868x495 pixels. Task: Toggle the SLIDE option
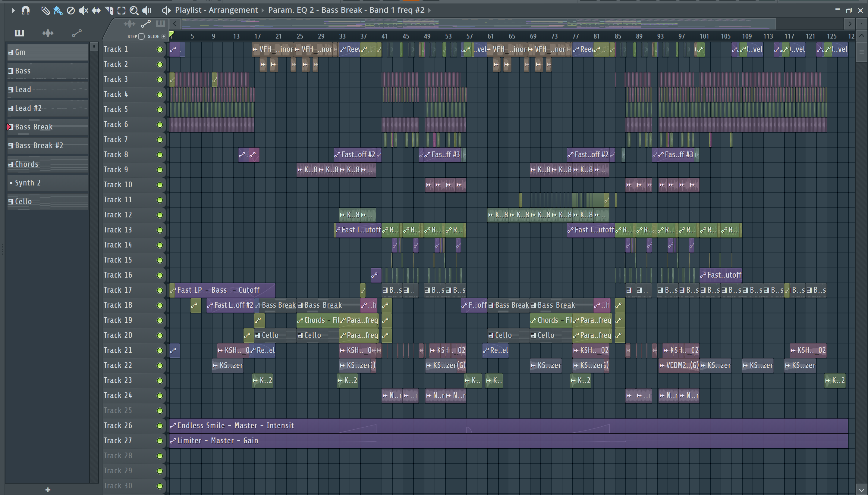pos(164,36)
